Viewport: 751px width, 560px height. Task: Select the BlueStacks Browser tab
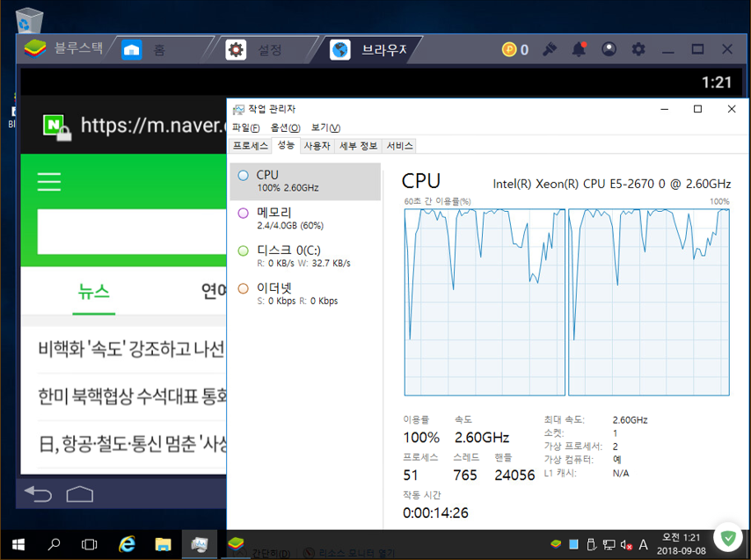pyautogui.click(x=368, y=50)
